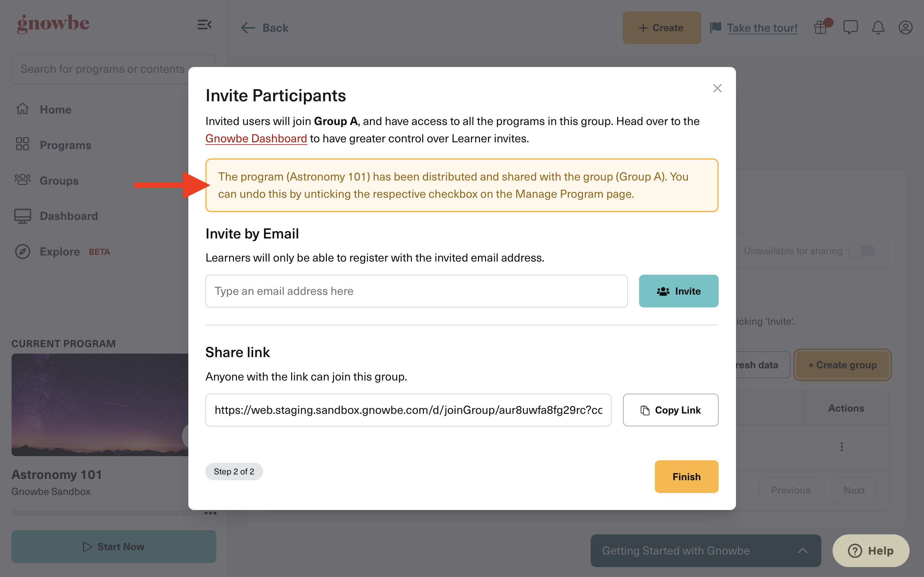Open Dashboard from the sidebar

(69, 216)
